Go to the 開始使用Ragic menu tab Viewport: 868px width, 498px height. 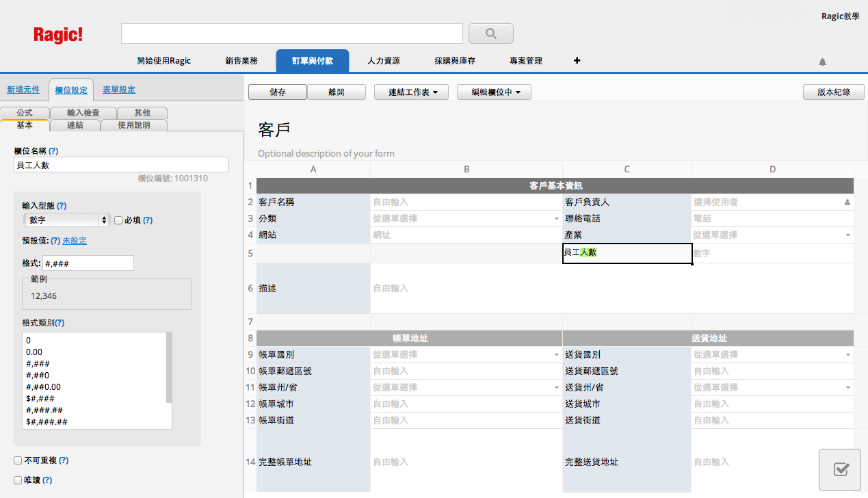164,61
